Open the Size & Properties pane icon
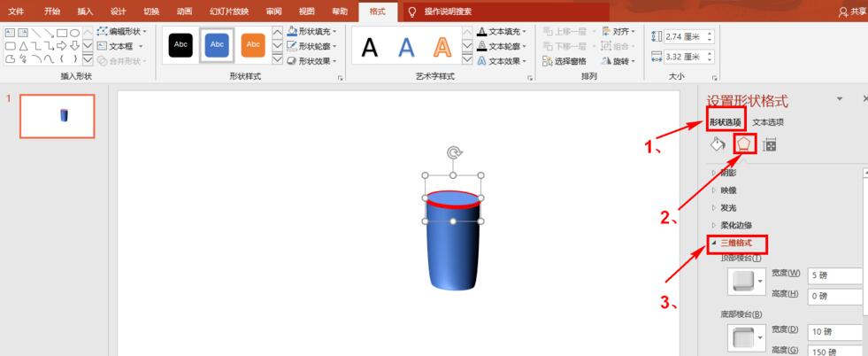The image size is (868, 356). click(x=770, y=145)
